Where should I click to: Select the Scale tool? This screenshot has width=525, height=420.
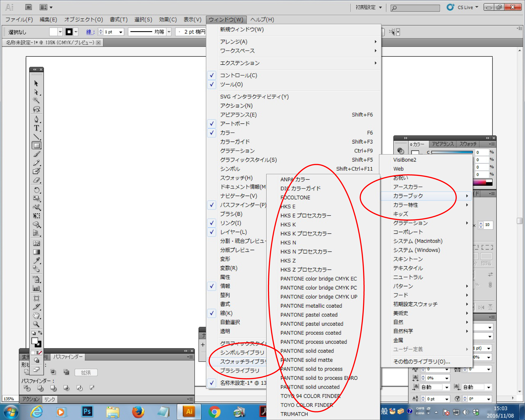pos(36,199)
